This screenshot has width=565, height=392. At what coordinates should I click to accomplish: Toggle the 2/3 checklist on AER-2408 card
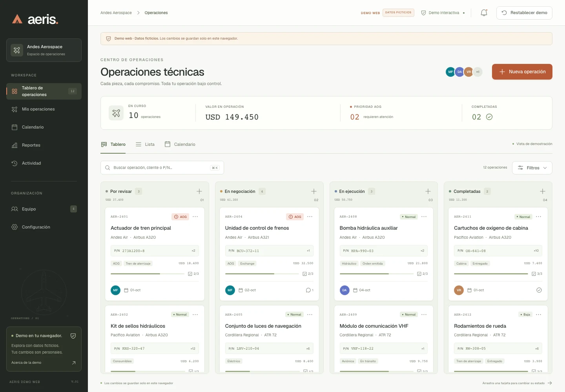[x=423, y=274]
